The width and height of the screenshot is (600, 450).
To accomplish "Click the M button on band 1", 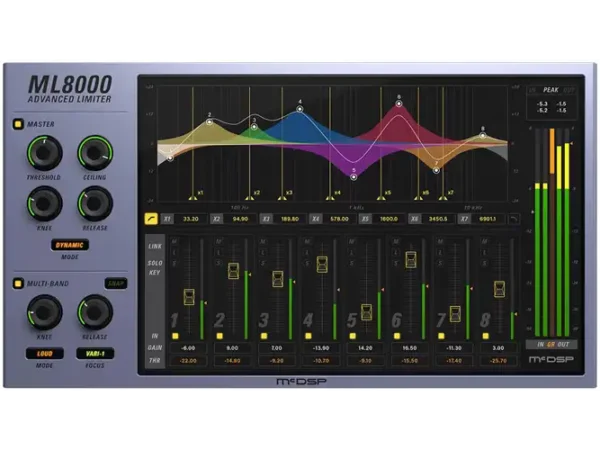I will [x=174, y=241].
